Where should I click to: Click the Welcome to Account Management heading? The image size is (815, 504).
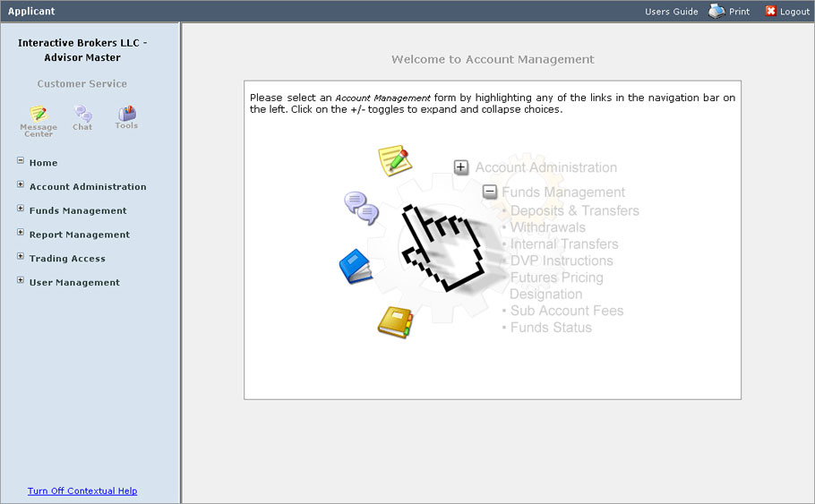[493, 59]
